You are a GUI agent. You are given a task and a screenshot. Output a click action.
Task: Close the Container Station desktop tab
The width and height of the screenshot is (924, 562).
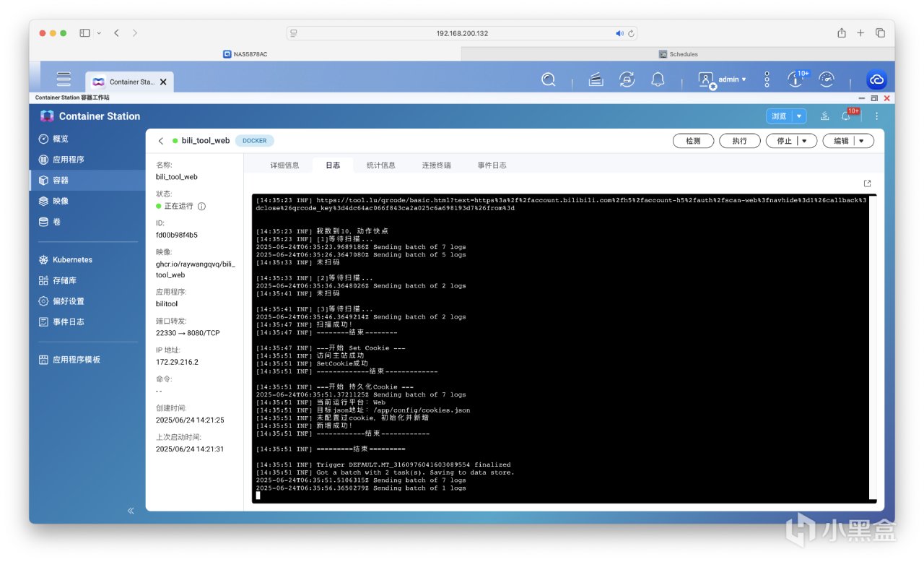pyautogui.click(x=163, y=82)
